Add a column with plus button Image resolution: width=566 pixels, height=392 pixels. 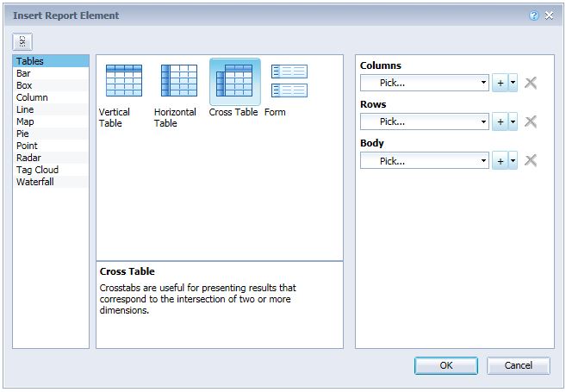click(x=501, y=83)
